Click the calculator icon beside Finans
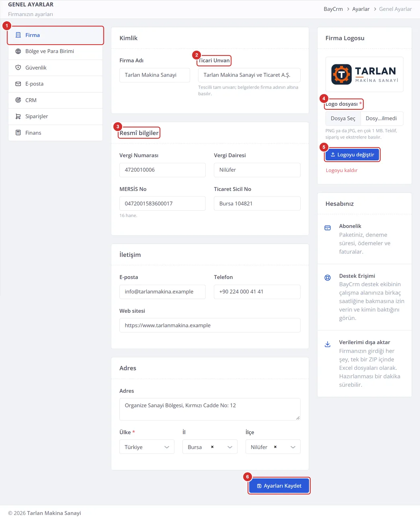Screen dimensions: 420x521 pos(18,133)
